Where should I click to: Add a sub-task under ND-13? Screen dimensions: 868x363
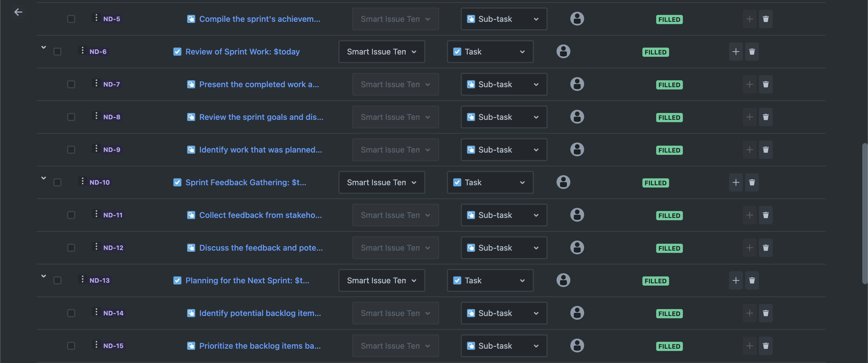pos(736,280)
